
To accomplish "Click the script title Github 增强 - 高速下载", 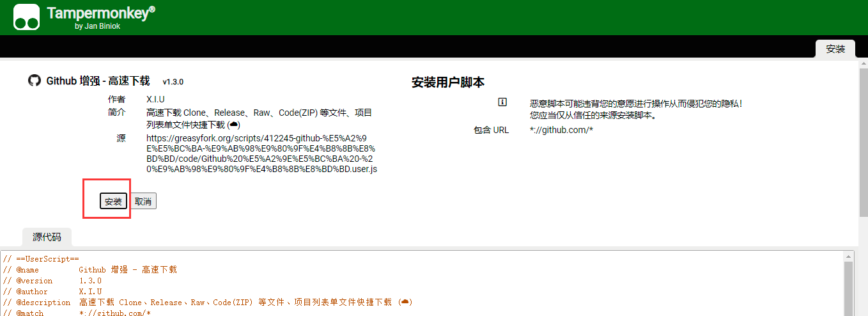I will pos(98,81).
